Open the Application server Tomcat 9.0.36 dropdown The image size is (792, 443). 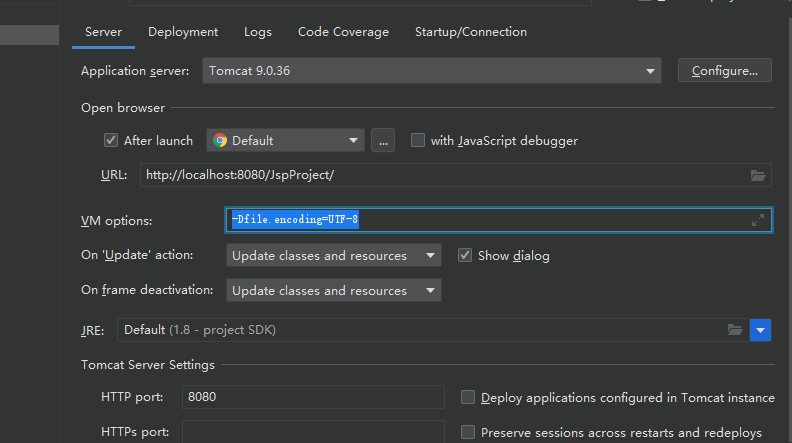pyautogui.click(x=432, y=71)
